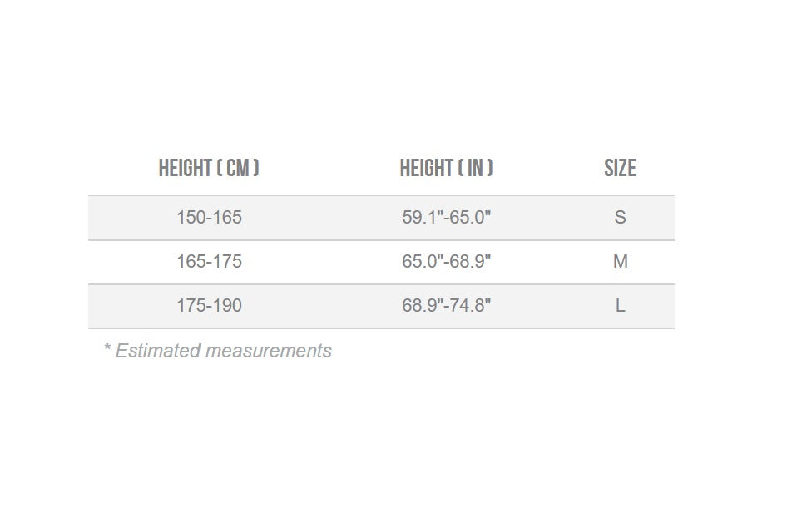This screenshot has height=532, width=807.
Task: Choose size S in the table
Action: tap(620, 218)
